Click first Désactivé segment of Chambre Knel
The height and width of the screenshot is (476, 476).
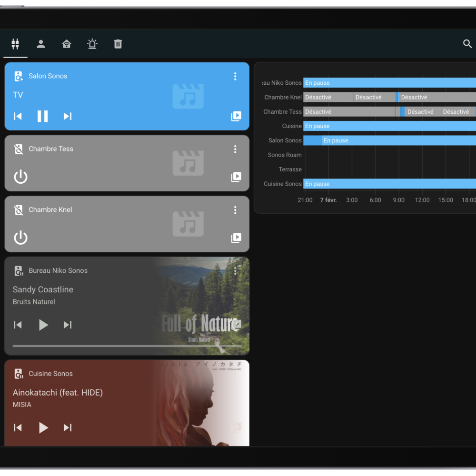[328, 97]
